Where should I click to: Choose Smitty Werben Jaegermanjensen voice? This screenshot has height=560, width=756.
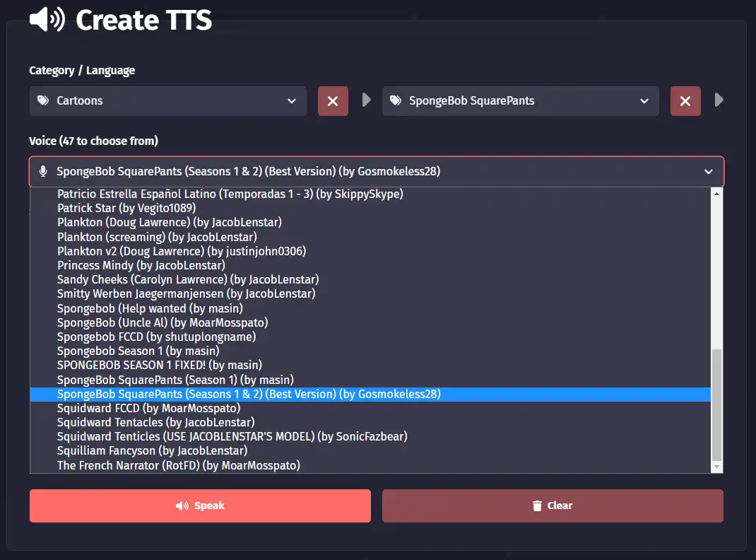coord(370,293)
